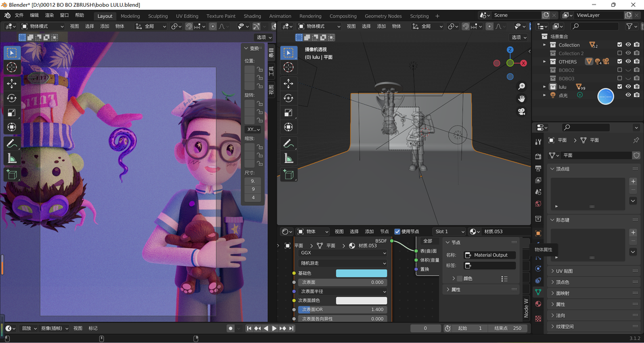644x343 pixels.
Task: Click the pin icon in properties header
Action: coord(636,140)
